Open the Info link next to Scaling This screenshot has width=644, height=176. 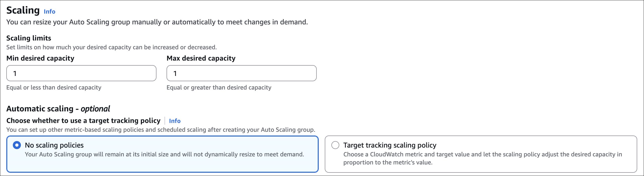(x=49, y=12)
